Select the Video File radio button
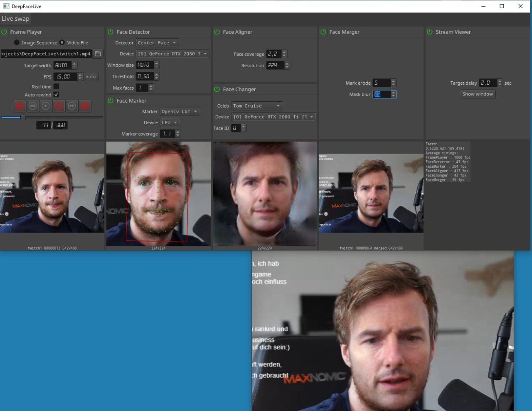The height and width of the screenshot is (411, 532). [x=62, y=42]
